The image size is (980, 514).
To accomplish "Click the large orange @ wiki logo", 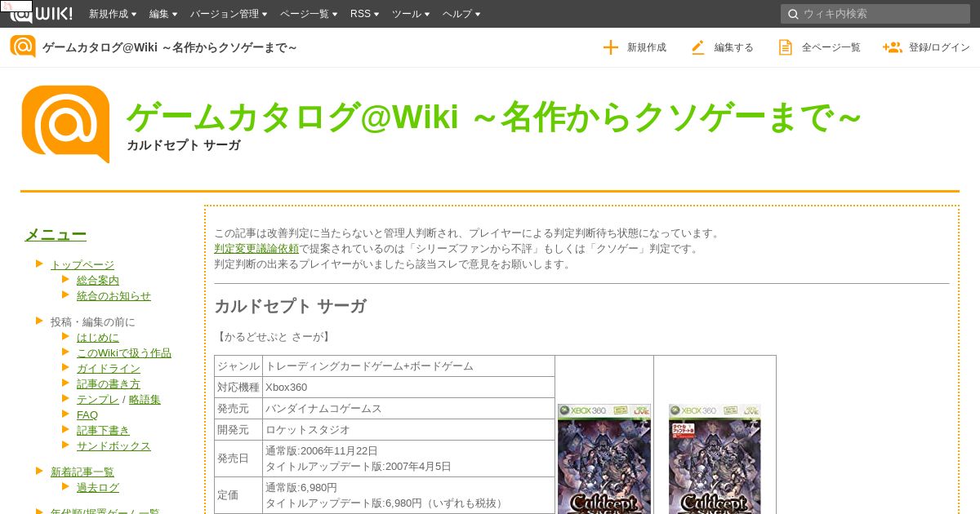I will tap(65, 123).
